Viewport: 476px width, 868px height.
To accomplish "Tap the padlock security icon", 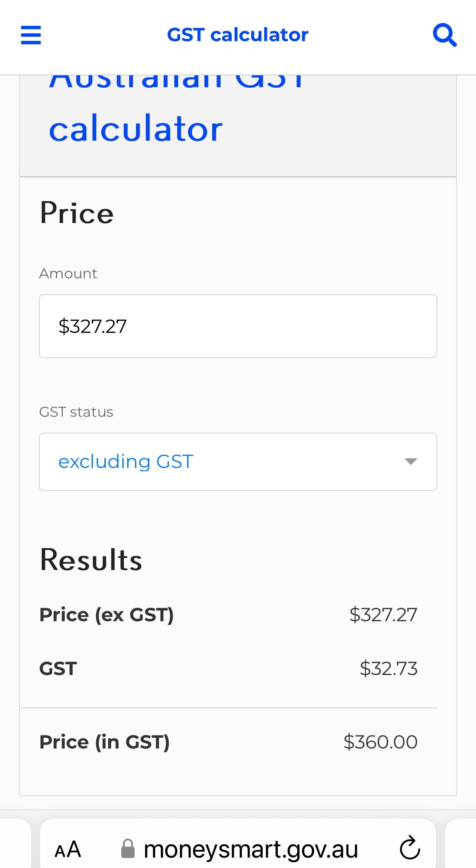I will [x=128, y=848].
